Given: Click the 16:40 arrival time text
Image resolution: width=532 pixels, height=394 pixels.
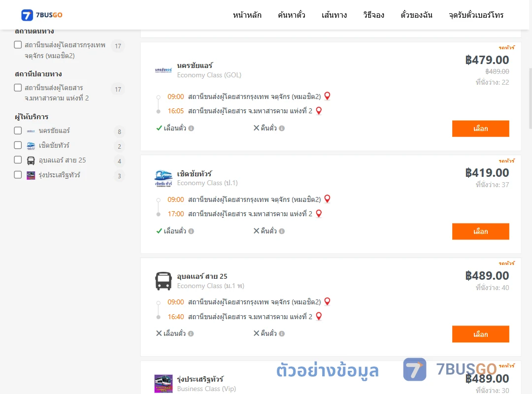Looking at the screenshot, I should click(x=176, y=317).
